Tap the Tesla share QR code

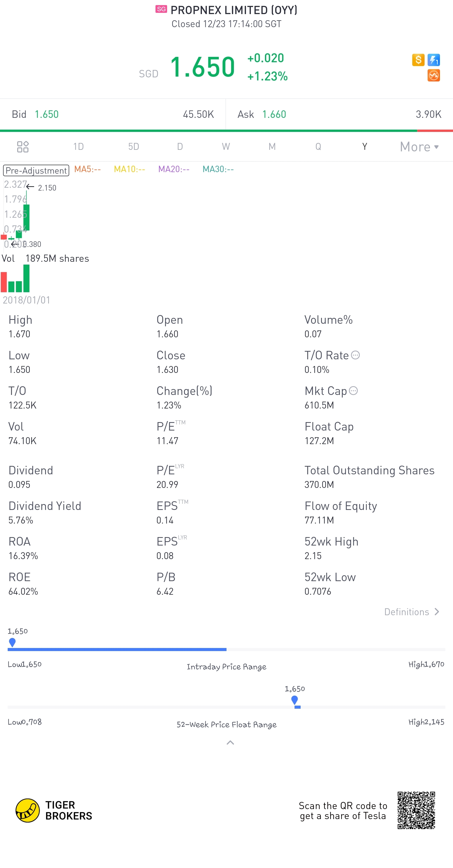pyautogui.click(x=416, y=810)
